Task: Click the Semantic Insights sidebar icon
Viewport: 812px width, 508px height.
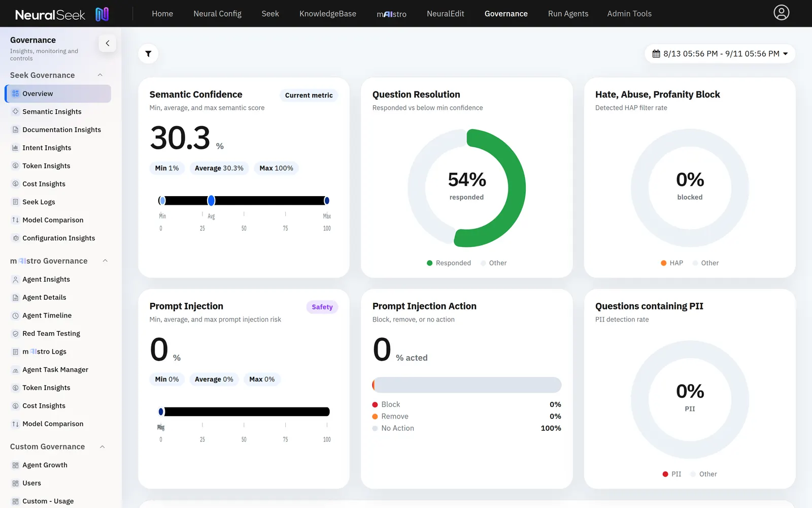Action: tap(16, 112)
